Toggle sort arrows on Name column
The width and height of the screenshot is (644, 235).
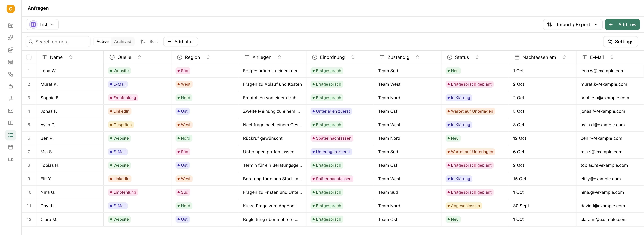71,57
